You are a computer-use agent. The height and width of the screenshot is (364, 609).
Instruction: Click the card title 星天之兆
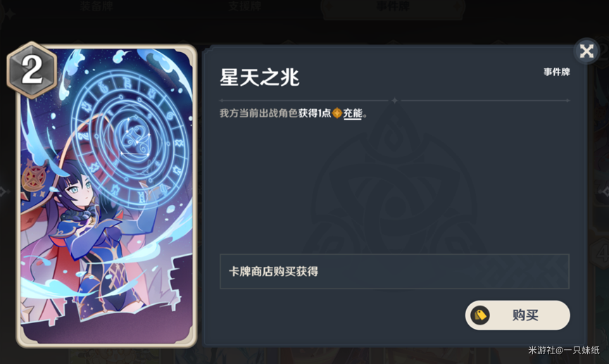(260, 77)
